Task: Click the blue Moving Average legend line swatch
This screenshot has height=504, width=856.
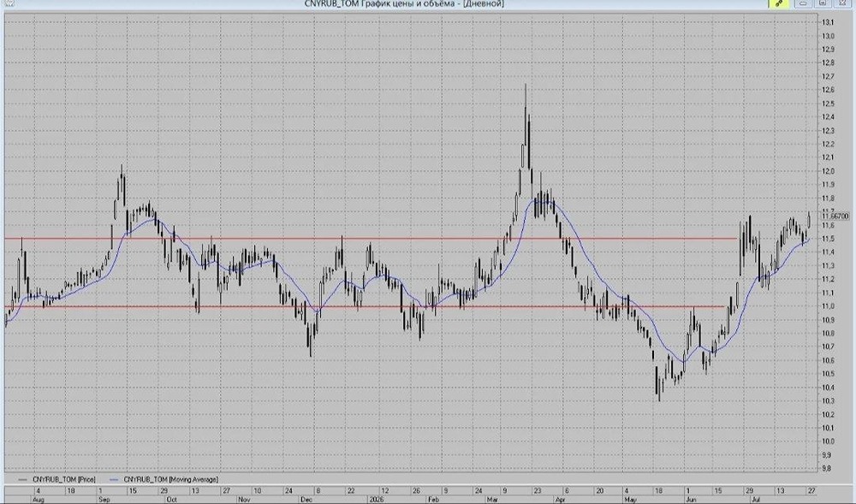Action: 114,479
